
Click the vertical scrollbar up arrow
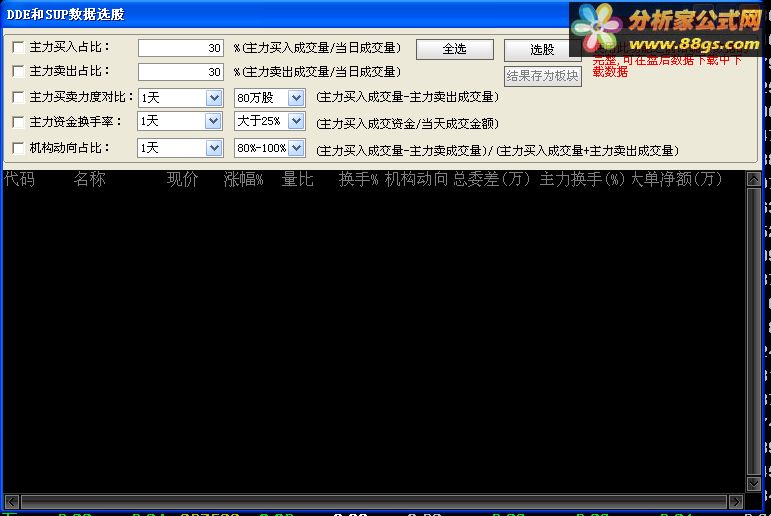tap(753, 179)
